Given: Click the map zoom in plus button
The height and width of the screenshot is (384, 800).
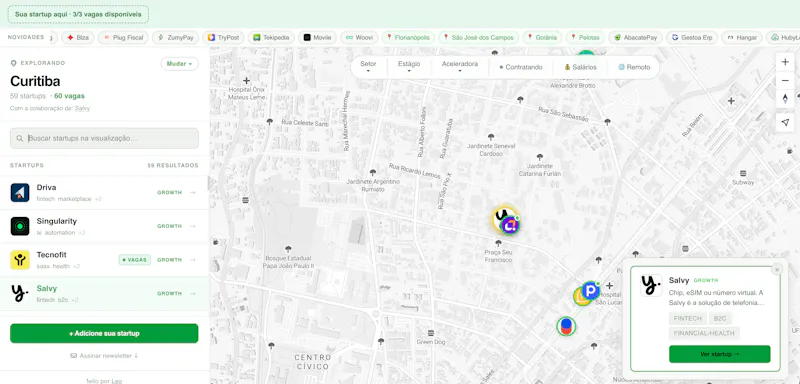Looking at the screenshot, I should pyautogui.click(x=785, y=62).
